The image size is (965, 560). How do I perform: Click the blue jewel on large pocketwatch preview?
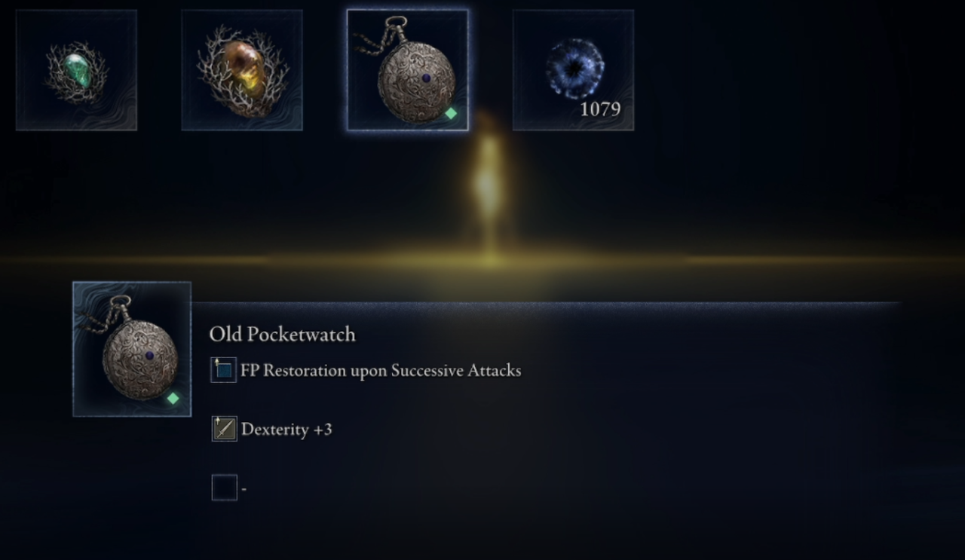click(149, 356)
